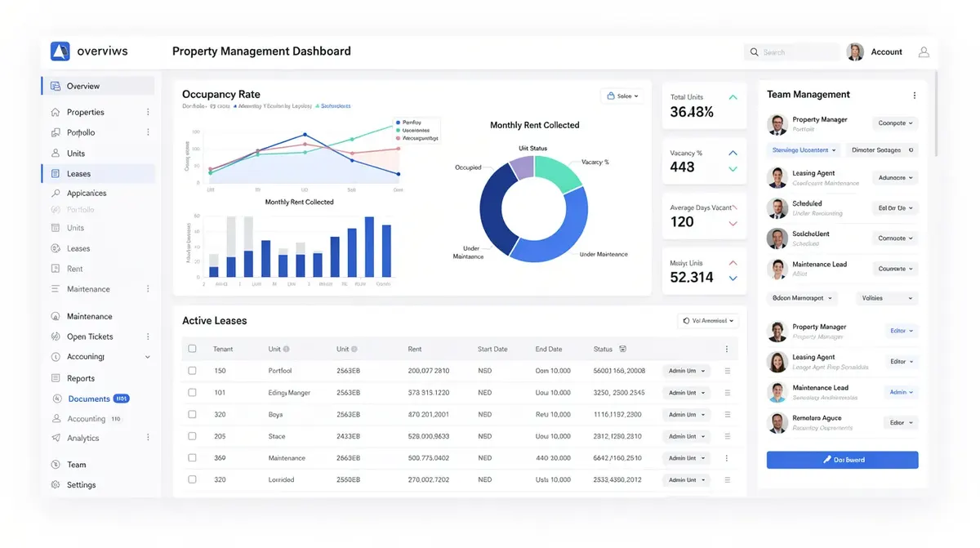Open Porfpollo more-options dots
Screen dimensions: 980x548
click(x=148, y=132)
